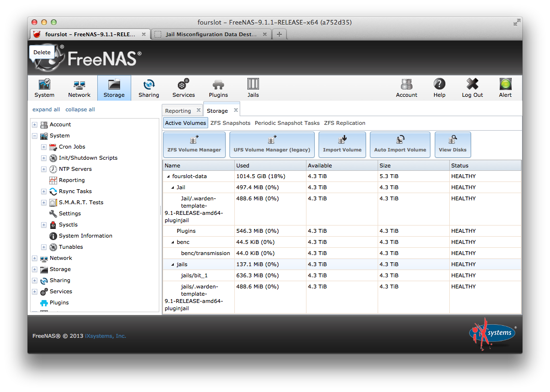550x392 pixels.
Task: Click the System Information info icon
Action: tap(53, 236)
